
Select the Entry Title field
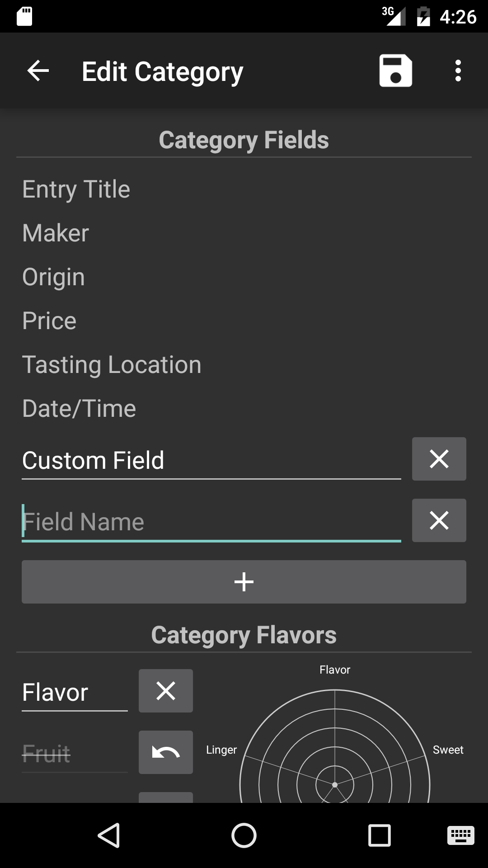(x=76, y=189)
